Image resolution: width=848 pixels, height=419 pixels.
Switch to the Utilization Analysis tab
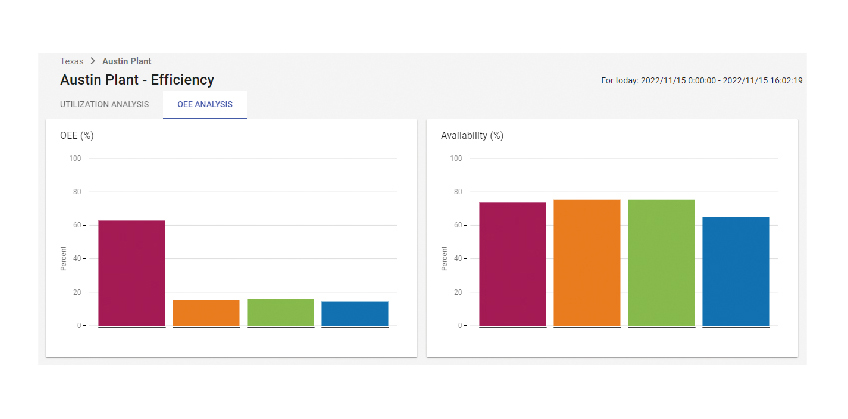[x=105, y=104]
